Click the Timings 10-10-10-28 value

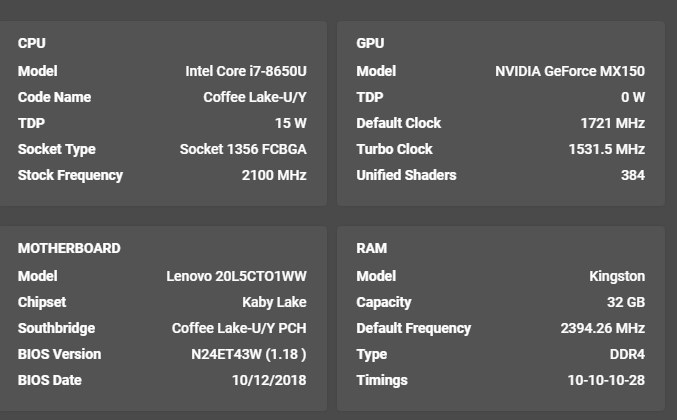[607, 380]
